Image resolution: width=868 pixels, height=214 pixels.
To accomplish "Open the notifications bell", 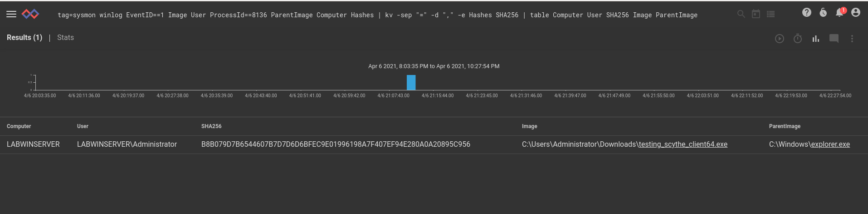I will 839,12.
